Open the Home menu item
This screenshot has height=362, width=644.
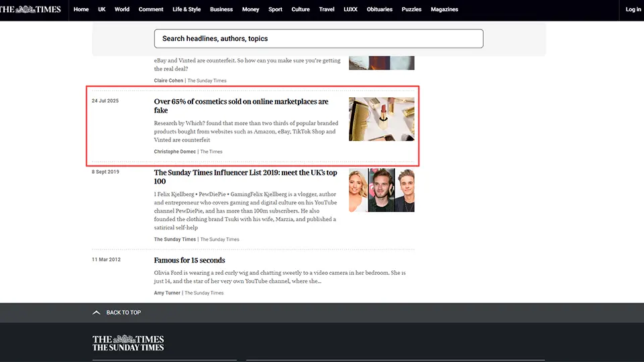(x=81, y=9)
